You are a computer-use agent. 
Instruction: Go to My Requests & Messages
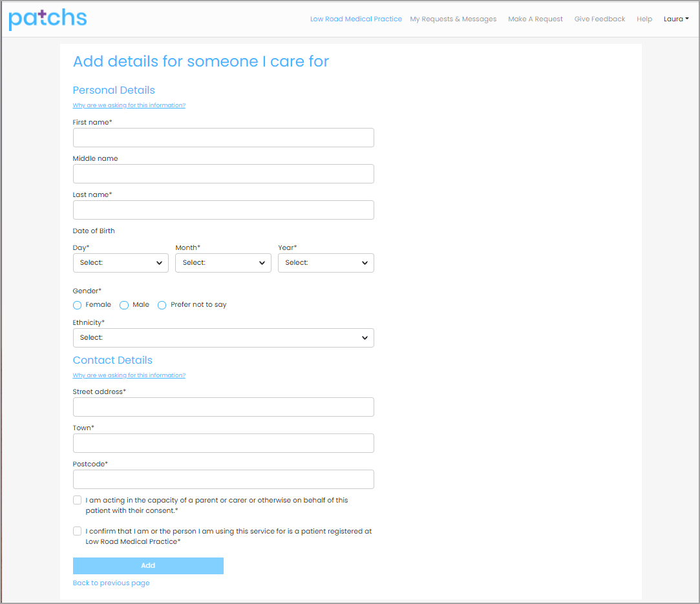point(453,19)
